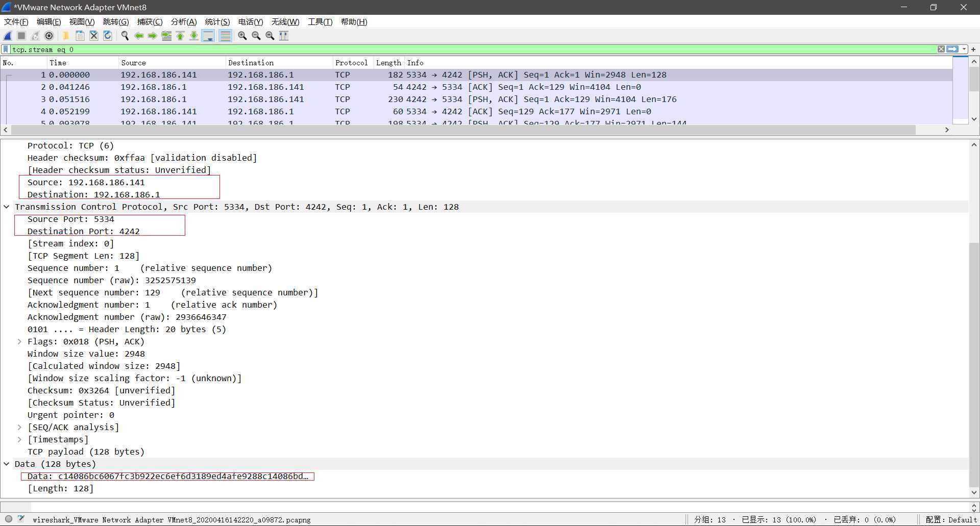Edit capture file properties status icon
The height and width of the screenshot is (526, 980).
pyautogui.click(x=21, y=519)
